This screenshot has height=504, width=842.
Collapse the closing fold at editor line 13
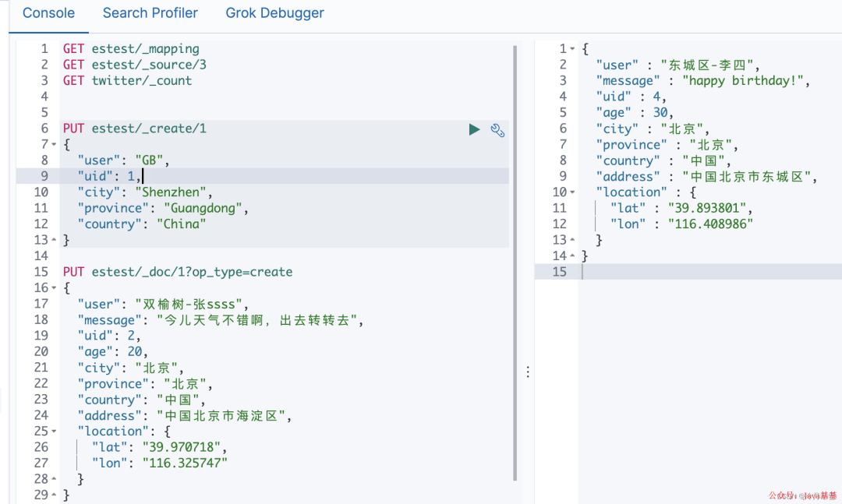pos(54,240)
